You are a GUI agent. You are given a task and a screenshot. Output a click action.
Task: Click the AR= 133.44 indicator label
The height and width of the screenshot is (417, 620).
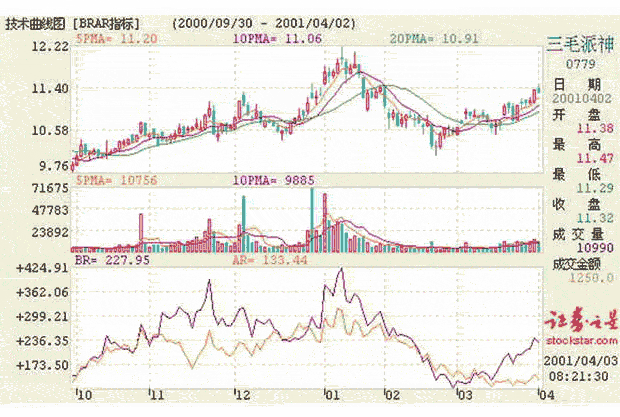pyautogui.click(x=273, y=257)
